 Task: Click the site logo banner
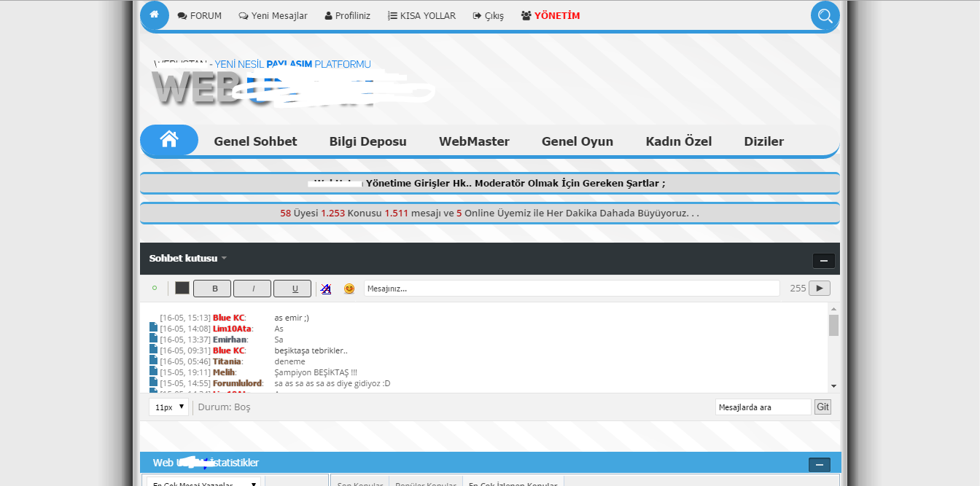292,84
